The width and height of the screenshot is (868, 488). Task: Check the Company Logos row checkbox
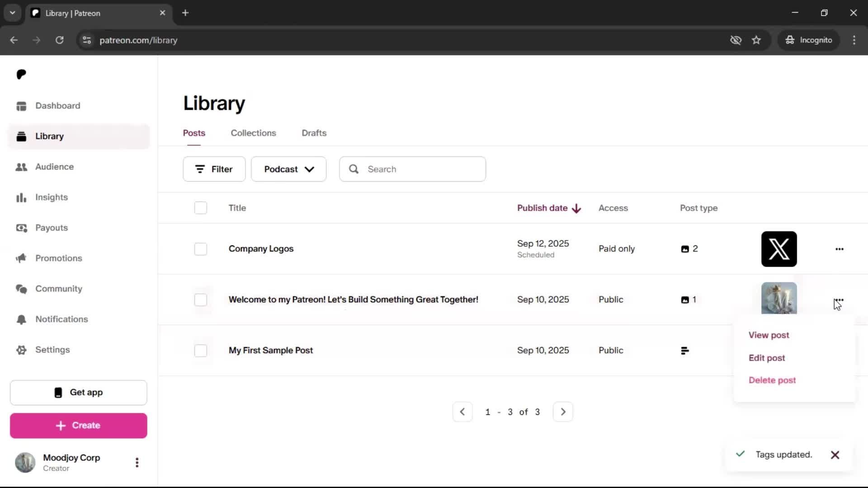point(201,249)
